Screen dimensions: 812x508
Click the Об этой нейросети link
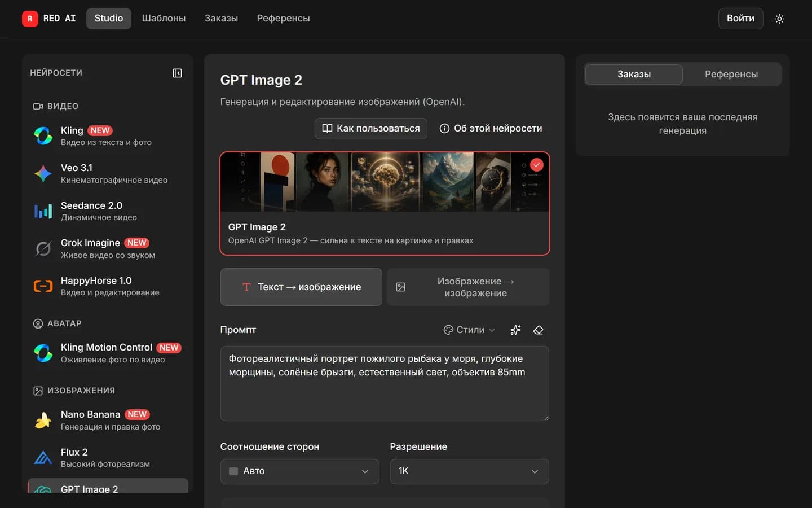[491, 128]
